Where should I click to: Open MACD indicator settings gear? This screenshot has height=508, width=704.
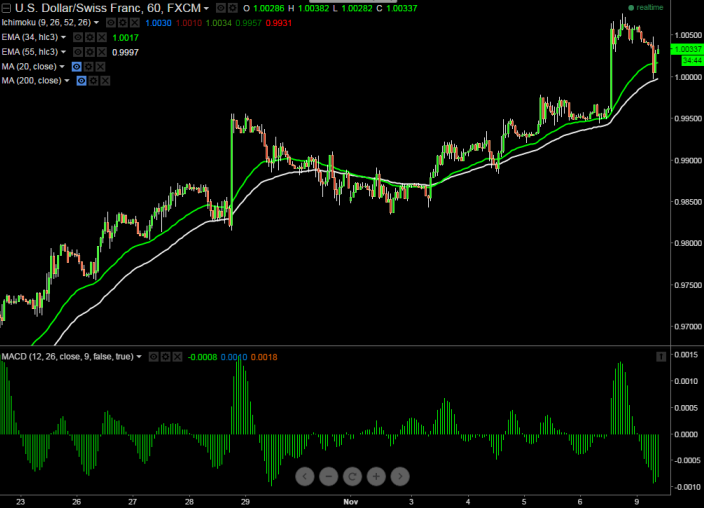tap(166, 357)
